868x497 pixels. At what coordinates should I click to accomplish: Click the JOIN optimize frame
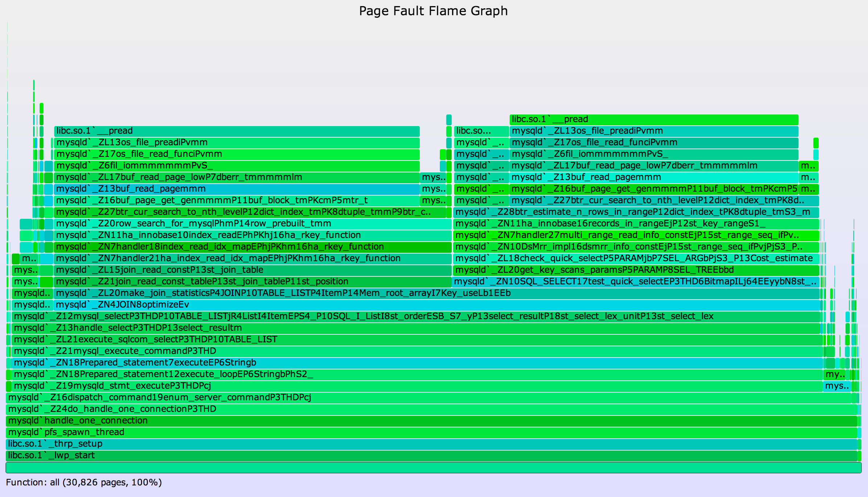click(435, 305)
